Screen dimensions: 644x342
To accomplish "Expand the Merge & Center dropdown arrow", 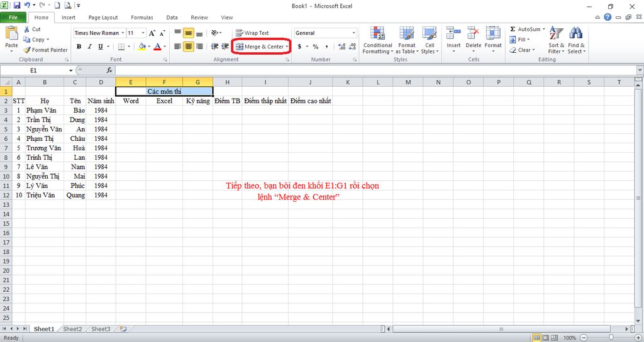I will [x=287, y=47].
